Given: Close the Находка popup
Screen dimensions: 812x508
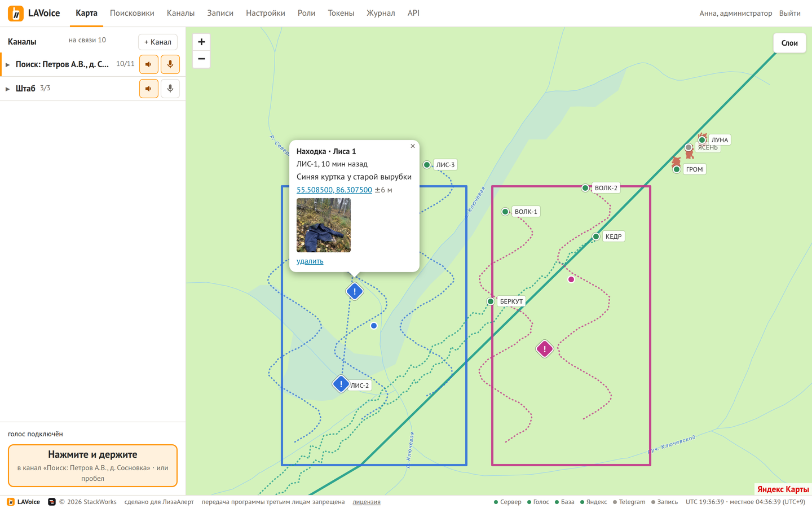Looking at the screenshot, I should (x=413, y=146).
